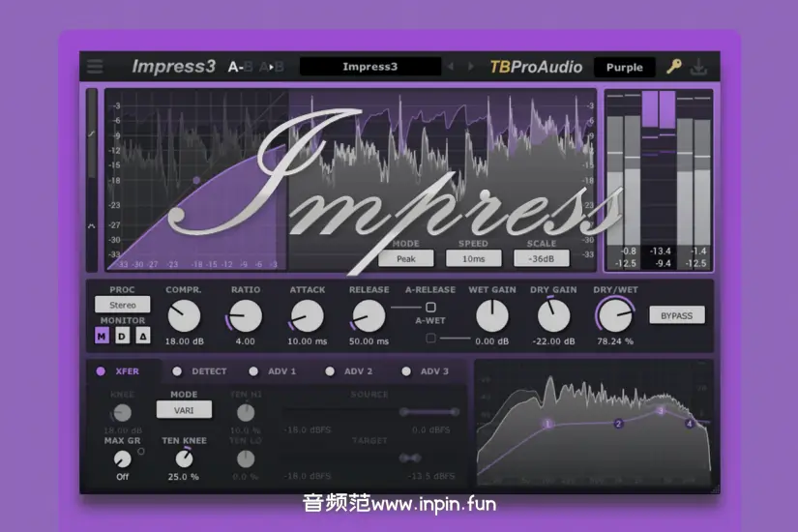This screenshot has width=798, height=532.
Task: Click the 50.00 ms release value
Action: tap(369, 341)
